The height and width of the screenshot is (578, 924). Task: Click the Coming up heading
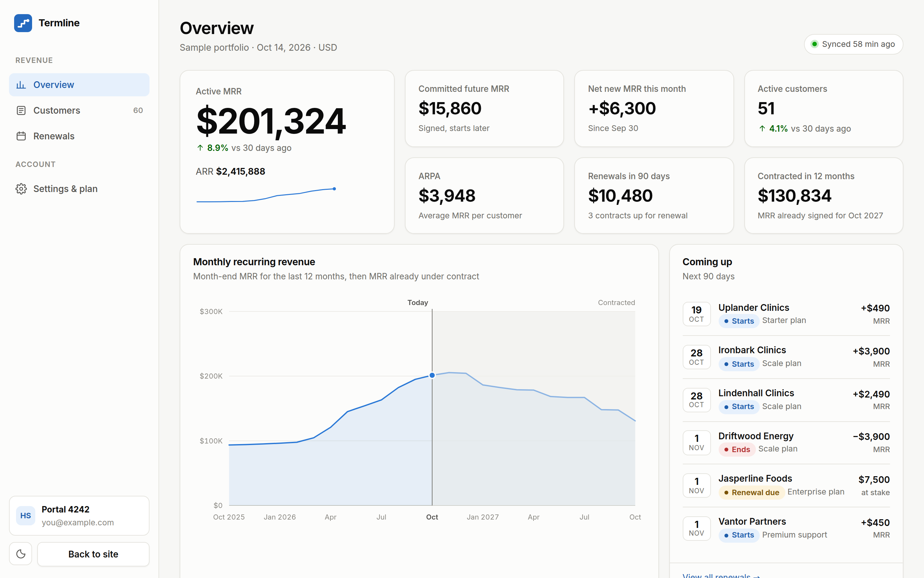pos(707,262)
